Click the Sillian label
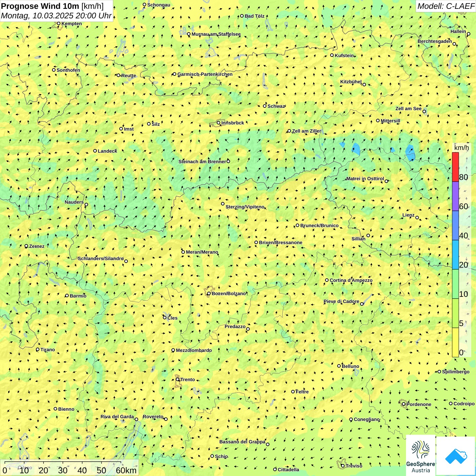476x476 pixels. (x=358, y=239)
